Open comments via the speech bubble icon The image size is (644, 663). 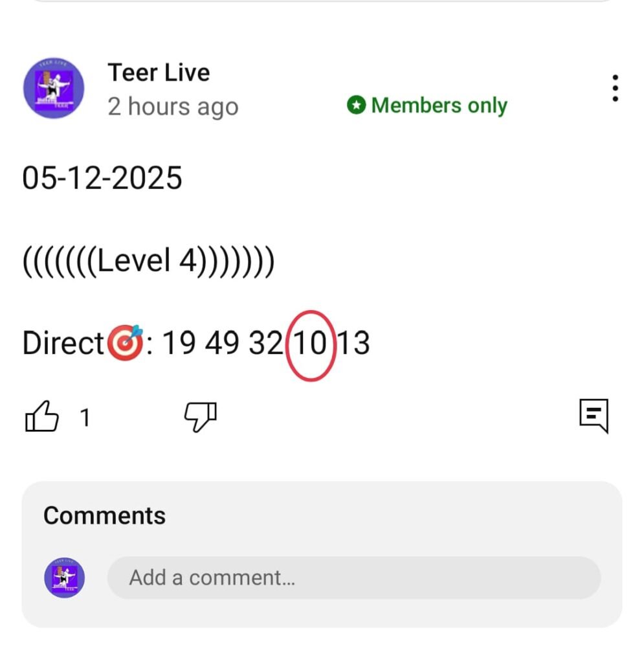[594, 415]
